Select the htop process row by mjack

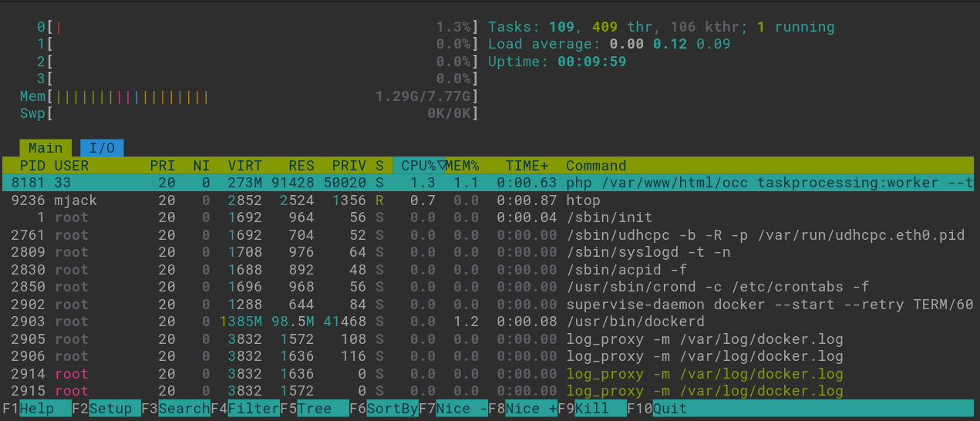coord(490,200)
